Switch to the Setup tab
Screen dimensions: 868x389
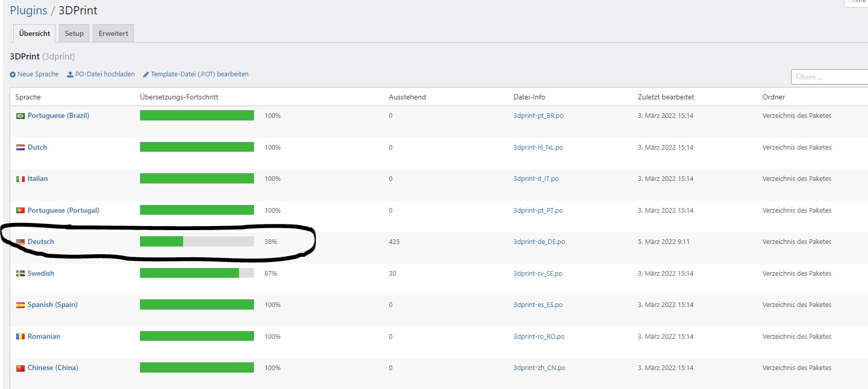[x=74, y=33]
